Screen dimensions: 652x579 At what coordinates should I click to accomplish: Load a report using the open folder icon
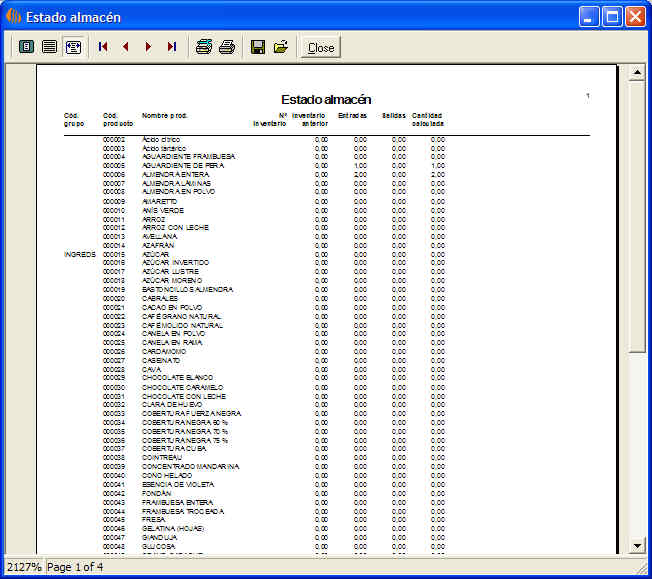(281, 47)
